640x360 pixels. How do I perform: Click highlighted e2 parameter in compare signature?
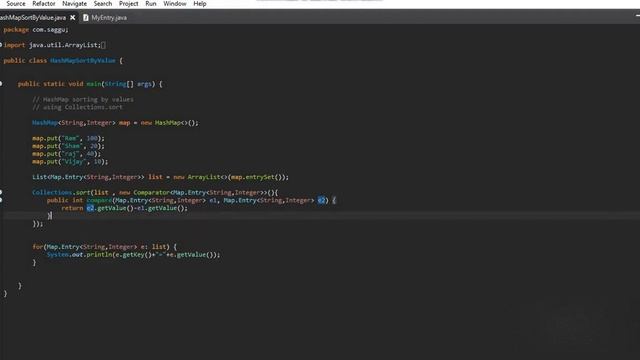(x=322, y=200)
